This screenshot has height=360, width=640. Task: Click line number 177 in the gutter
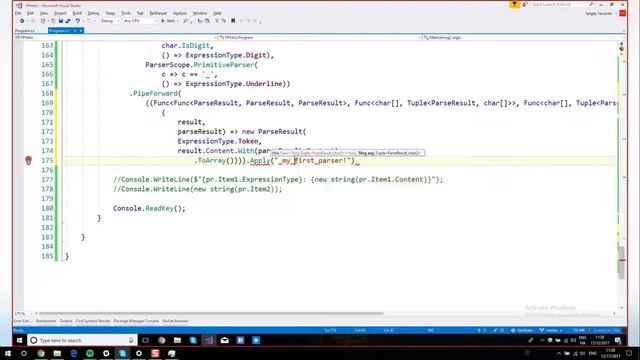tap(47, 180)
